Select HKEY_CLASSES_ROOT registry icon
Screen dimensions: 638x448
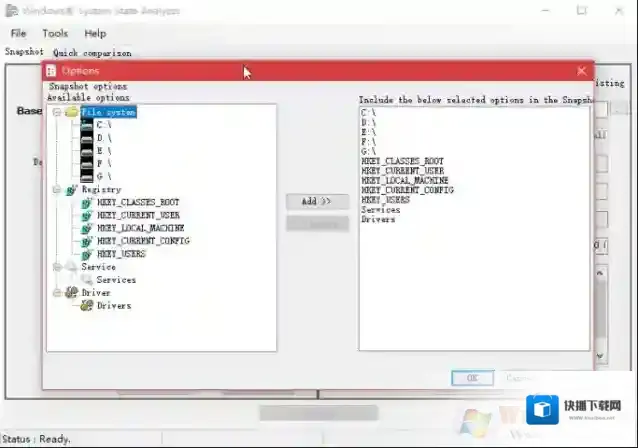pos(87,202)
